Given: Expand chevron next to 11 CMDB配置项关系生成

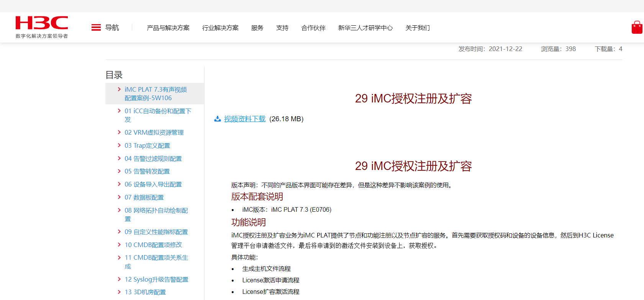Looking at the screenshot, I should point(119,257).
